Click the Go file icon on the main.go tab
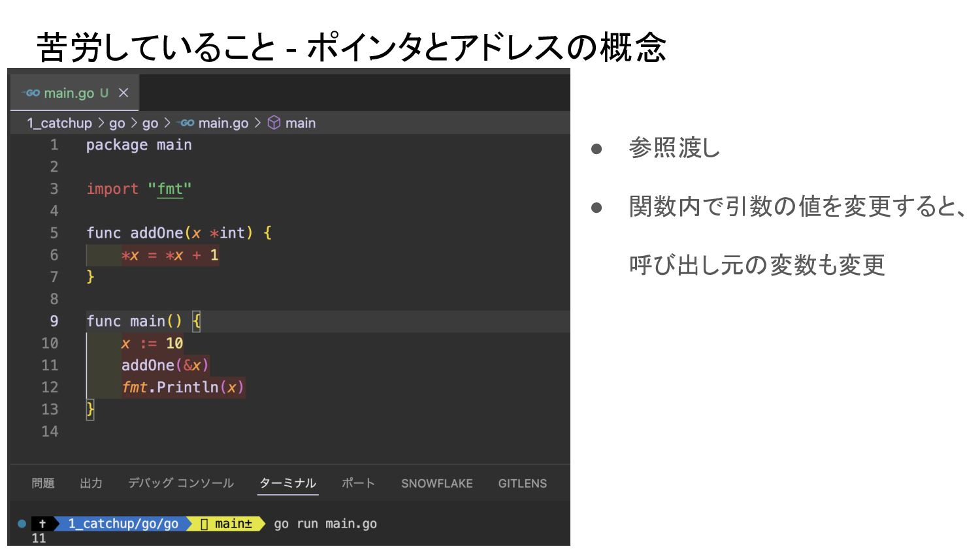The height and width of the screenshot is (551, 980). click(31, 93)
